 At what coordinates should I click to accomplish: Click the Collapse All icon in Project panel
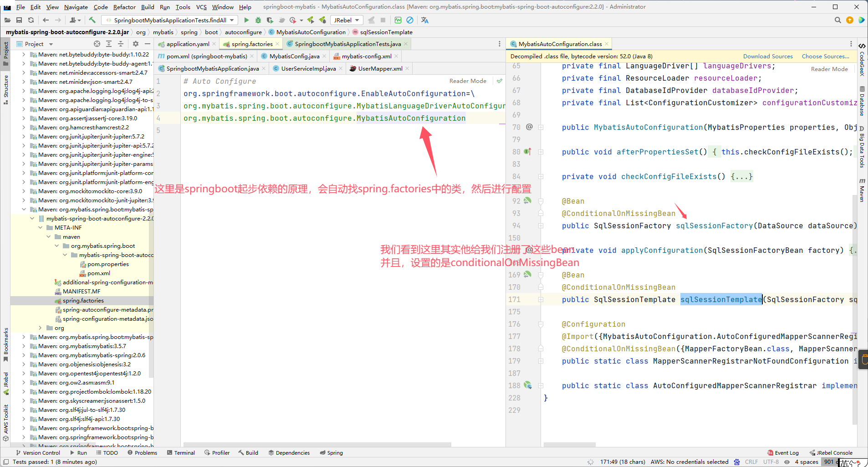[121, 44]
